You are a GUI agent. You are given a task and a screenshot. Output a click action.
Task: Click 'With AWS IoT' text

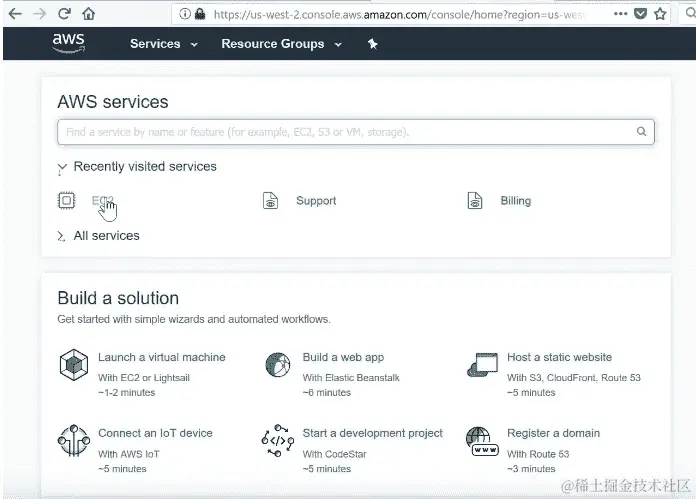129,454
